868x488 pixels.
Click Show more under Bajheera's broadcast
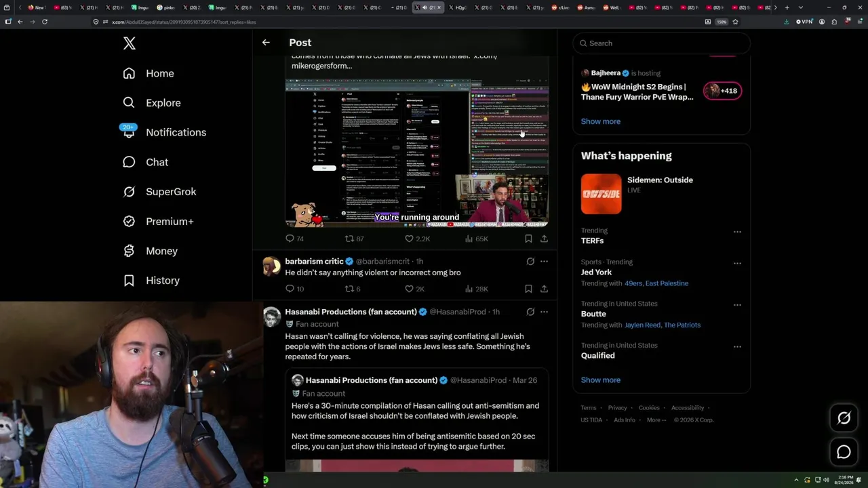[x=601, y=121]
